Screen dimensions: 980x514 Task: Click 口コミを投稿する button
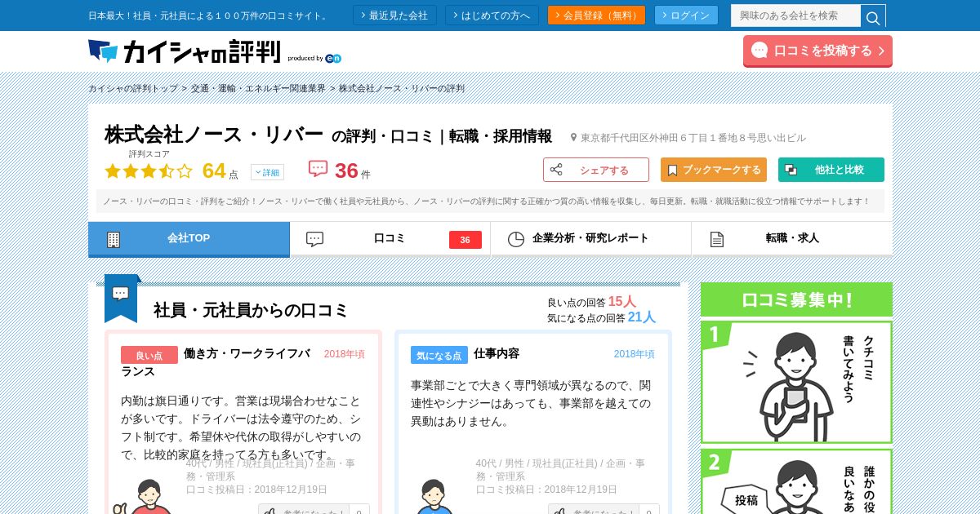click(817, 51)
